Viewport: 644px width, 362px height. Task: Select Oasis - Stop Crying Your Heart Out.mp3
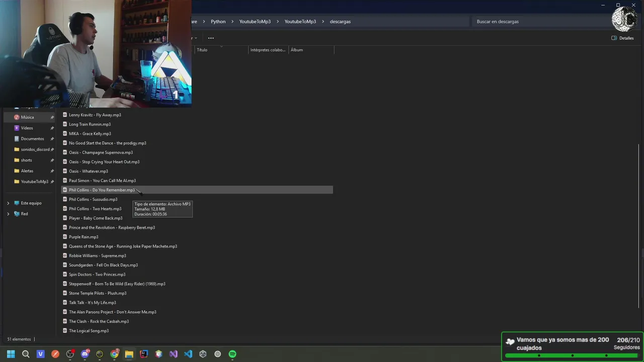(104, 162)
